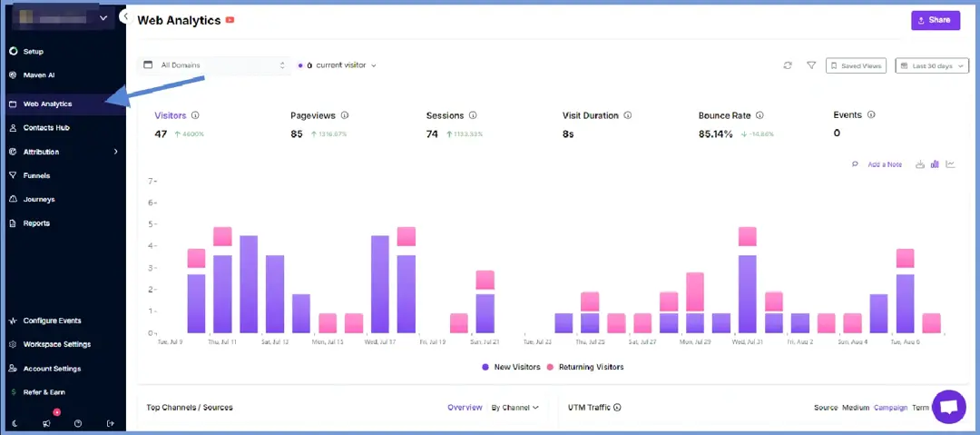980x435 pixels.
Task: Select the Medium UTM tab
Action: click(x=856, y=408)
